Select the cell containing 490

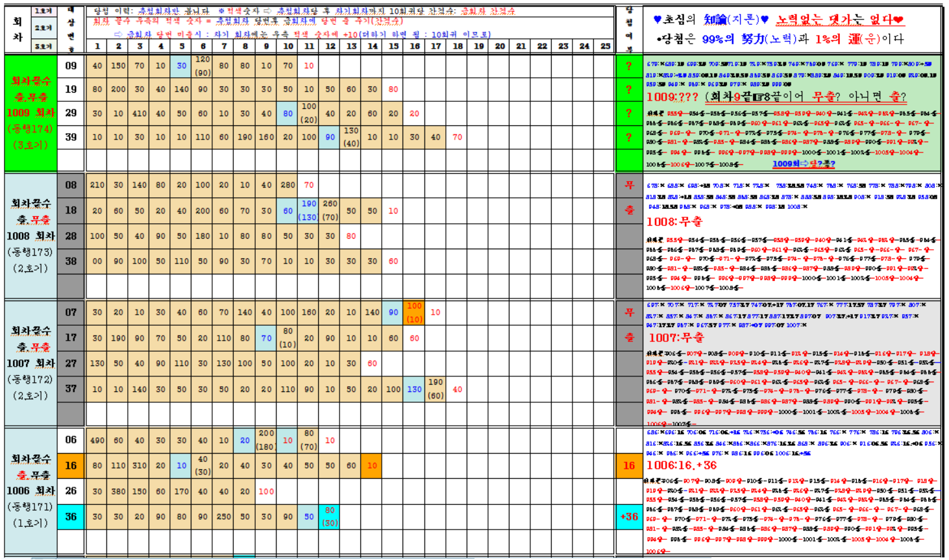pos(97,440)
